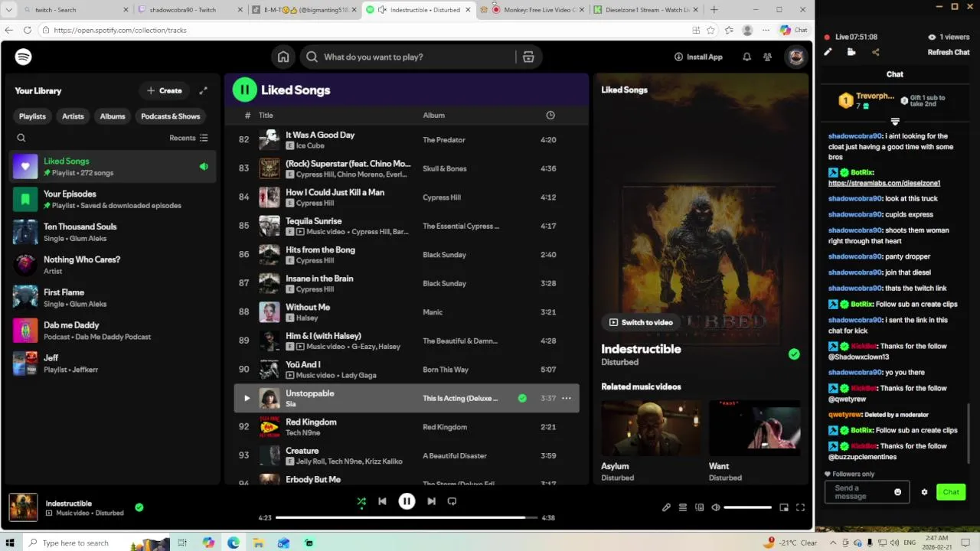Open Recents sort dropdown in library
The height and width of the screenshot is (551, 980).
pos(188,138)
